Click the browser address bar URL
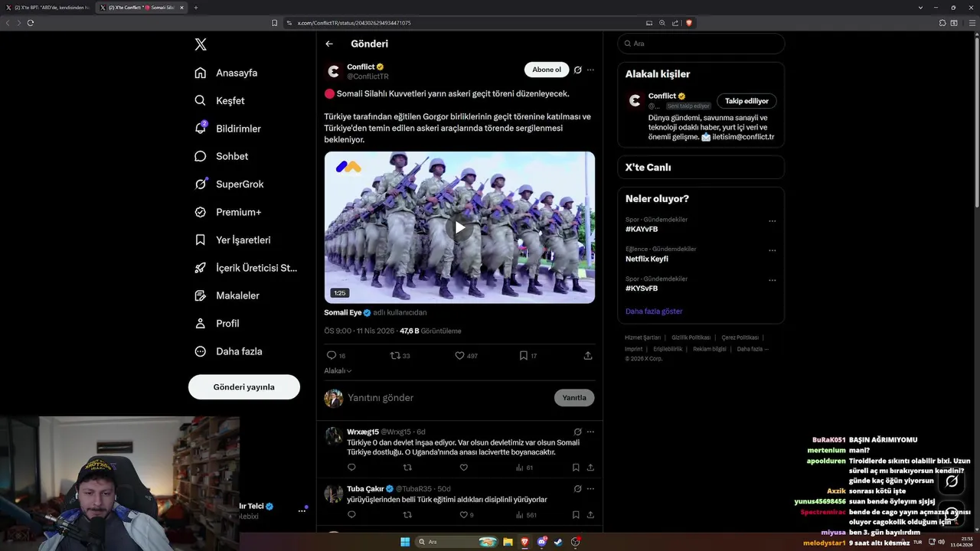The image size is (980, 551). click(354, 23)
